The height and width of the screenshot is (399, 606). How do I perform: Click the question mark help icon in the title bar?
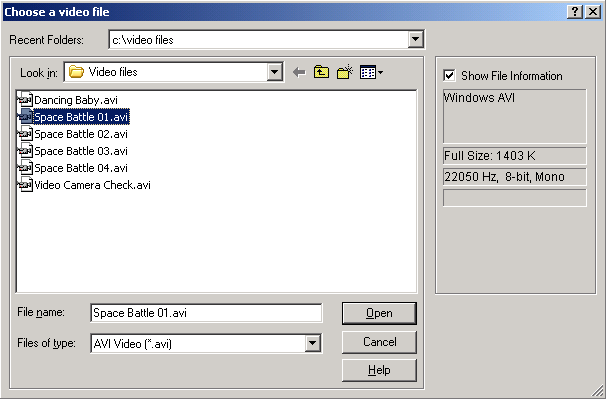click(x=575, y=12)
